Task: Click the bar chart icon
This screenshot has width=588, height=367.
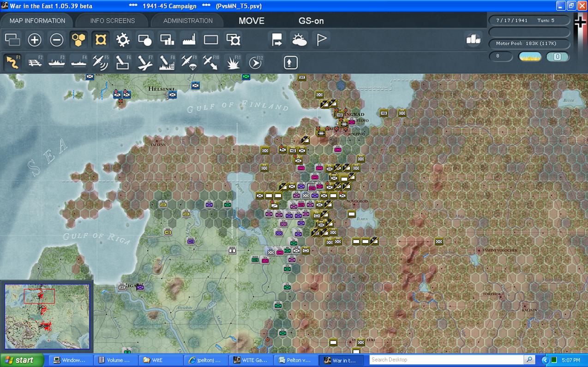Action: click(473, 40)
